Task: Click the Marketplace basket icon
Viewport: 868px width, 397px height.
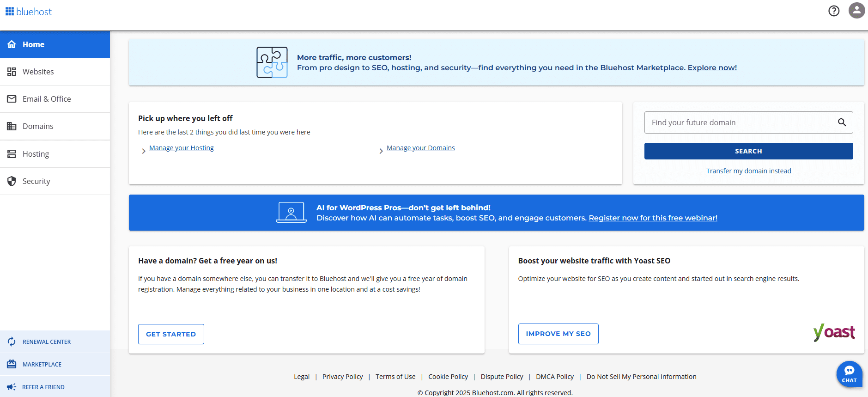Action: click(x=12, y=364)
